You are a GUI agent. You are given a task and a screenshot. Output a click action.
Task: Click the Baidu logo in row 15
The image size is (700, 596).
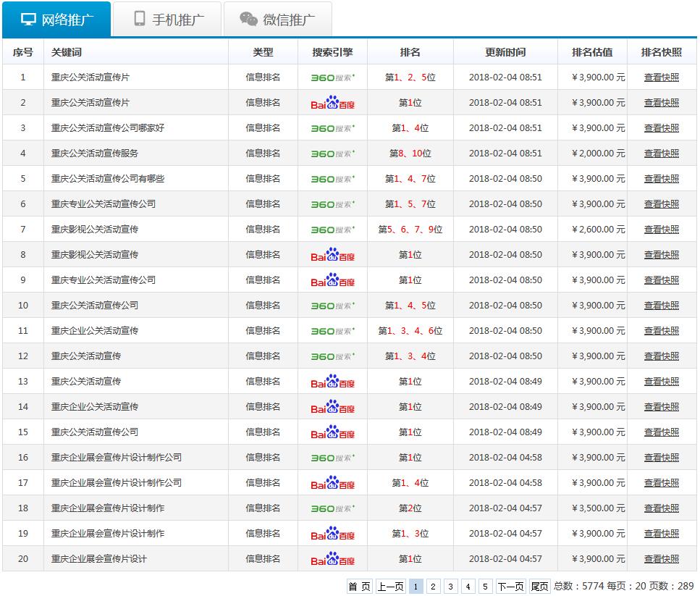click(x=332, y=432)
